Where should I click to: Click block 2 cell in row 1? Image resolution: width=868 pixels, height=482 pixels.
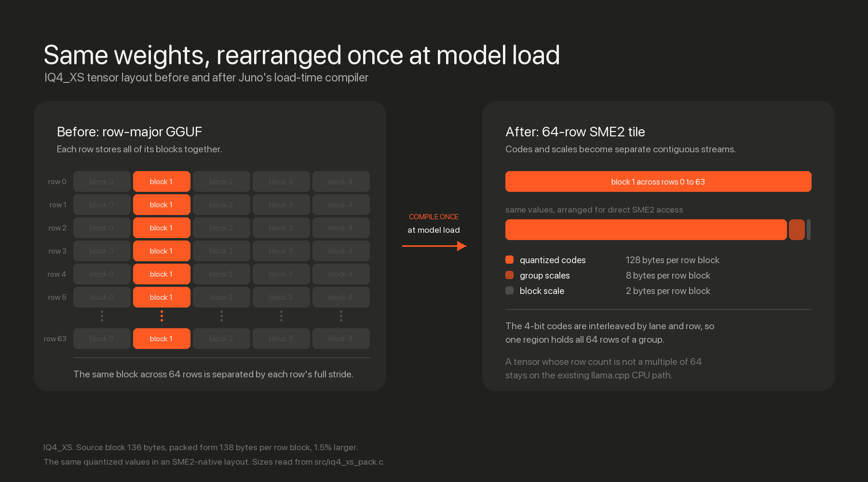pyautogui.click(x=221, y=205)
